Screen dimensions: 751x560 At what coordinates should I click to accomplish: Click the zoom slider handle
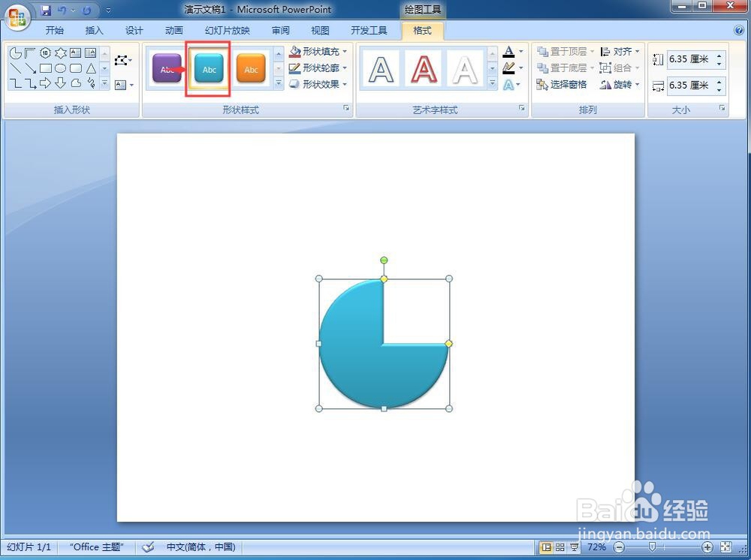pyautogui.click(x=652, y=546)
